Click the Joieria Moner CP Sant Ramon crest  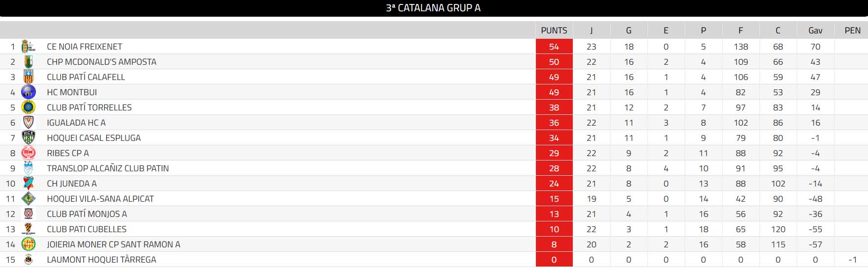point(28,244)
